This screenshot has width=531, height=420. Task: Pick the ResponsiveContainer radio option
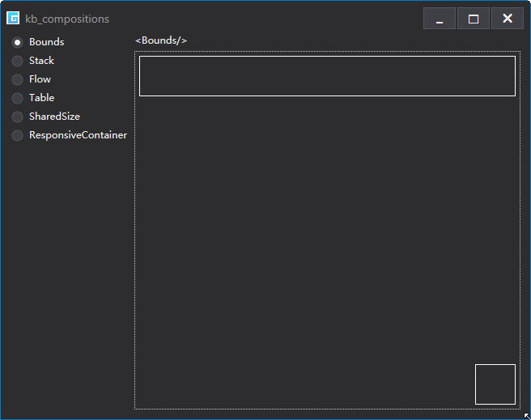17,135
